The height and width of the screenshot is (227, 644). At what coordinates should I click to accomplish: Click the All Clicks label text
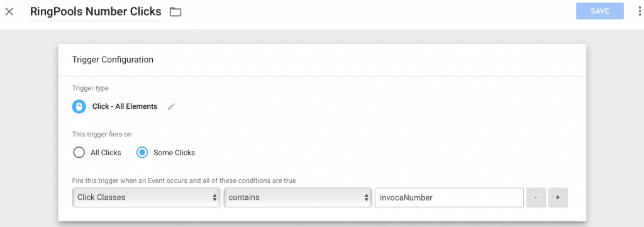pyautogui.click(x=106, y=153)
